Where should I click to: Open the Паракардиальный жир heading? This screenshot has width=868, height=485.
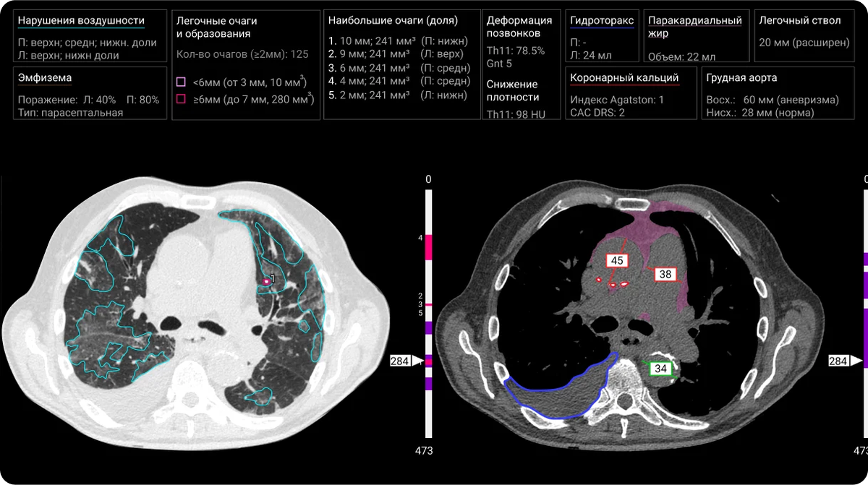point(695,27)
